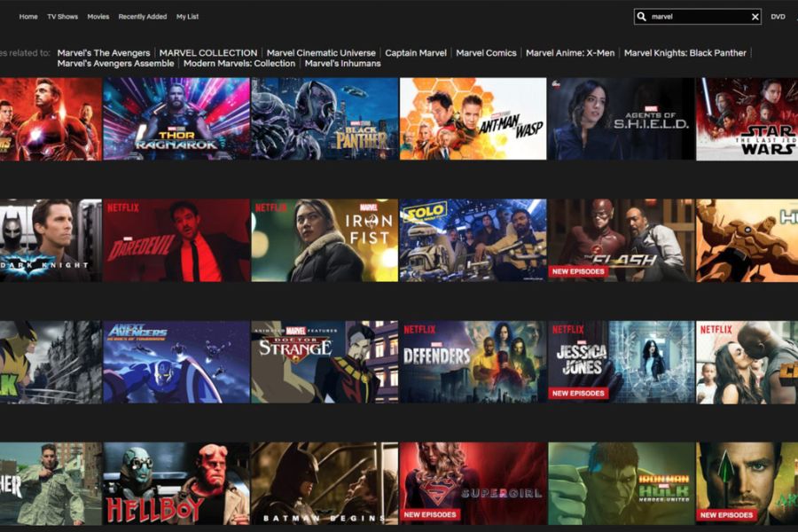Screen dimensions: 798x532
Task: Open The Punisher thumbnail
Action: (x=51, y=483)
